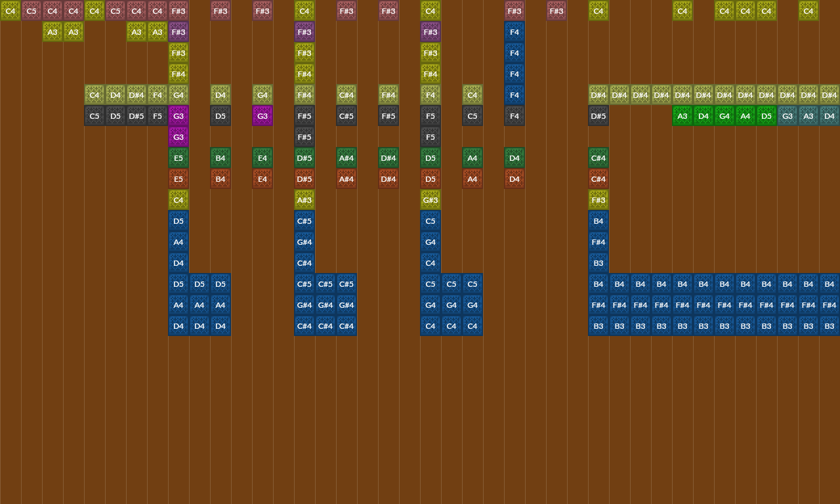Click the bright green G4 note block

point(724,116)
